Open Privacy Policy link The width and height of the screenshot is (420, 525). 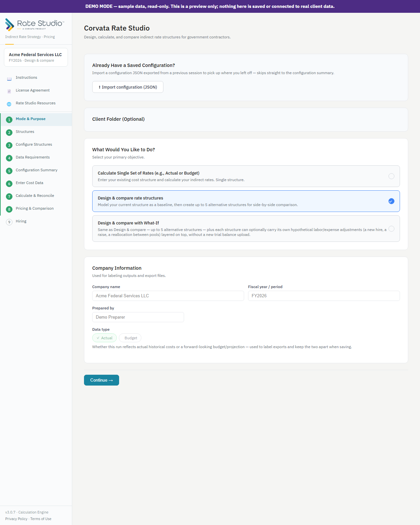(16, 519)
